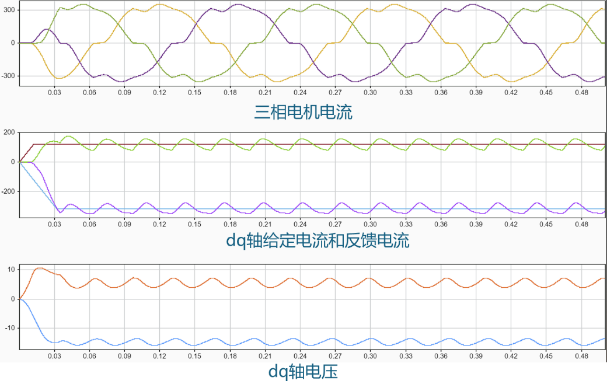Click the 三相电机电流 chart title
Viewport: 607px width, 391px height.
(x=303, y=112)
